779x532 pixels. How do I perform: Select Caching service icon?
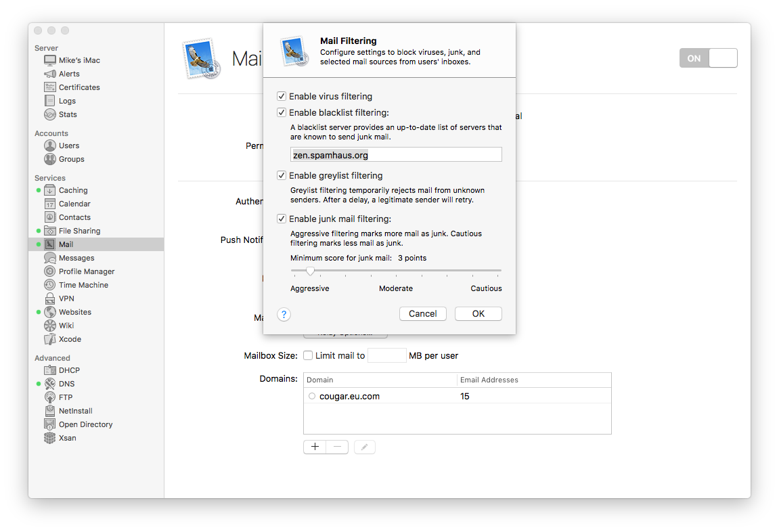click(49, 190)
